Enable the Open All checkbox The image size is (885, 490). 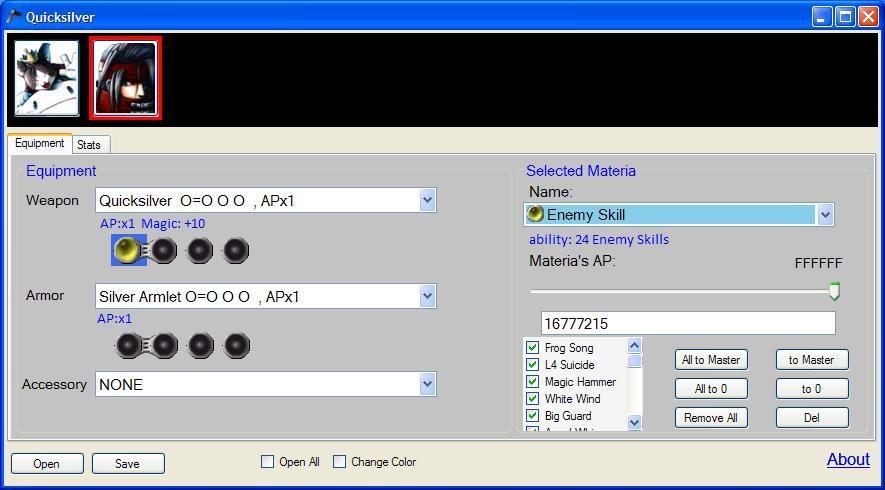click(x=267, y=462)
